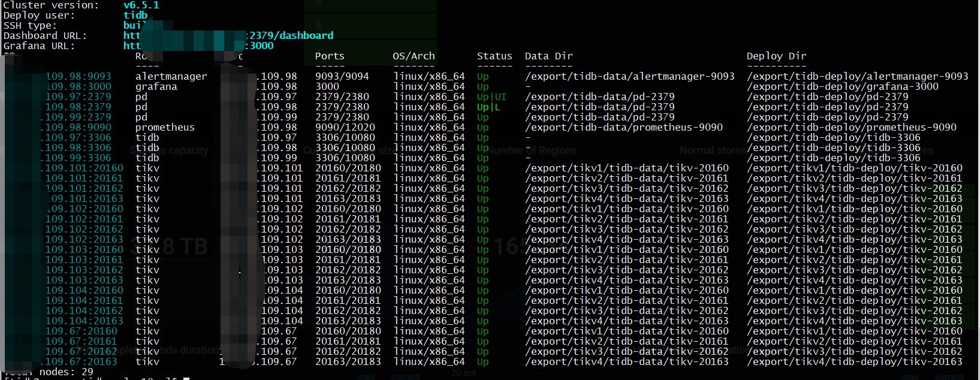Image resolution: width=980 pixels, height=380 pixels.
Task: Click the Deploy Dir column header
Action: (776, 56)
